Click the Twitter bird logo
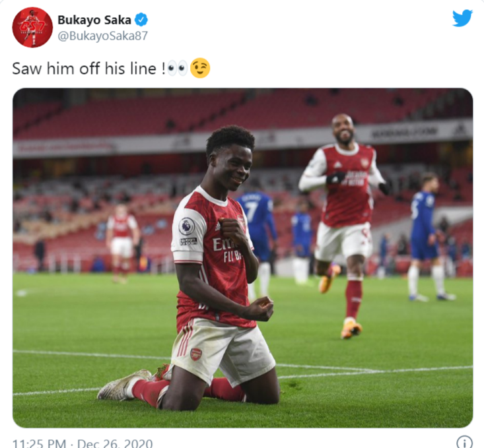This screenshot has width=484, height=448. click(x=462, y=18)
